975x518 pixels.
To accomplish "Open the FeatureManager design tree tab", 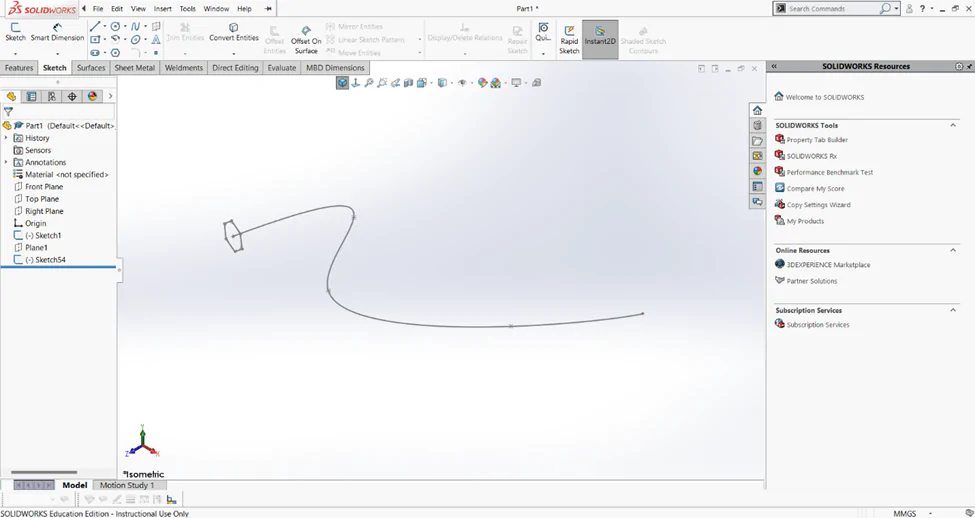I will point(11,96).
